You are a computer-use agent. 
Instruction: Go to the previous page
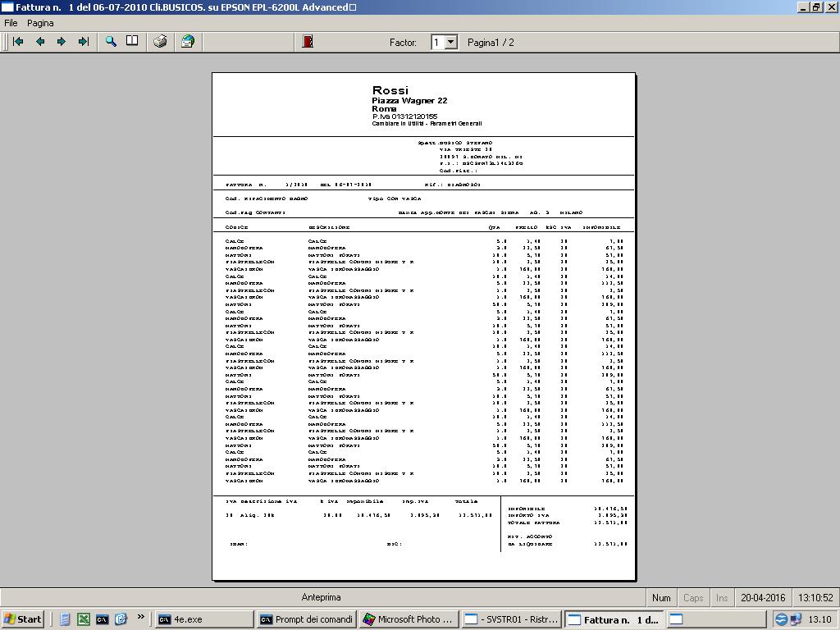pos(40,42)
